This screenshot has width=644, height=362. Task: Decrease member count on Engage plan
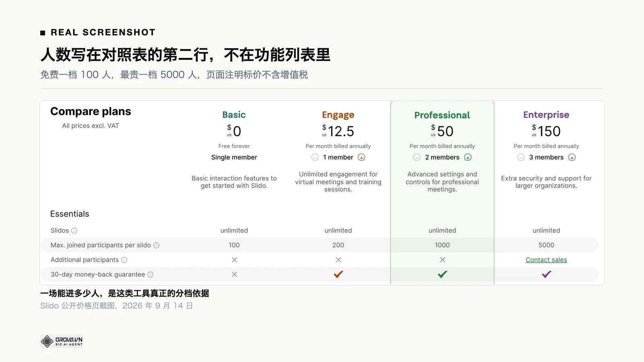(315, 157)
